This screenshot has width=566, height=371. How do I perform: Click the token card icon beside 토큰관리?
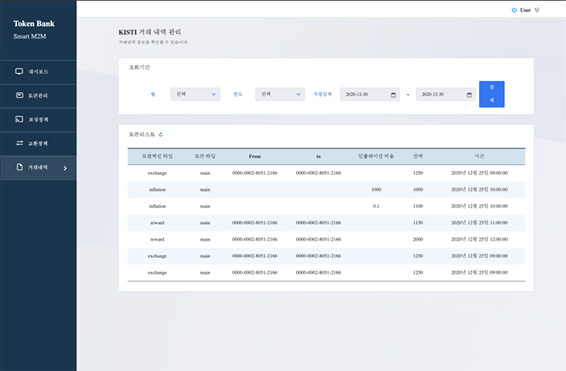coord(19,95)
